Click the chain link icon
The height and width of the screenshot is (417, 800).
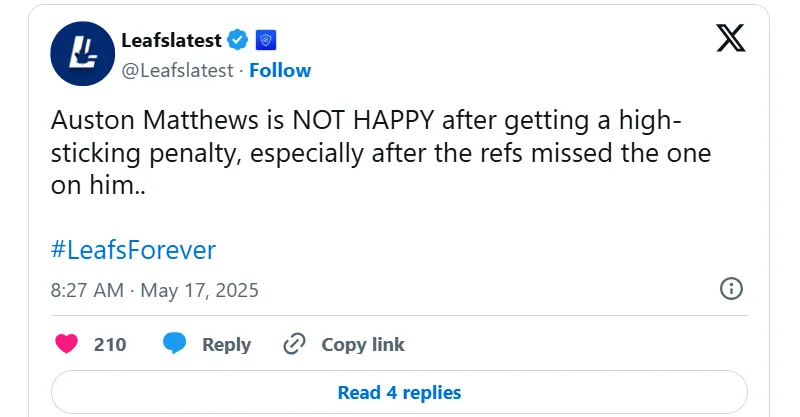coord(294,344)
